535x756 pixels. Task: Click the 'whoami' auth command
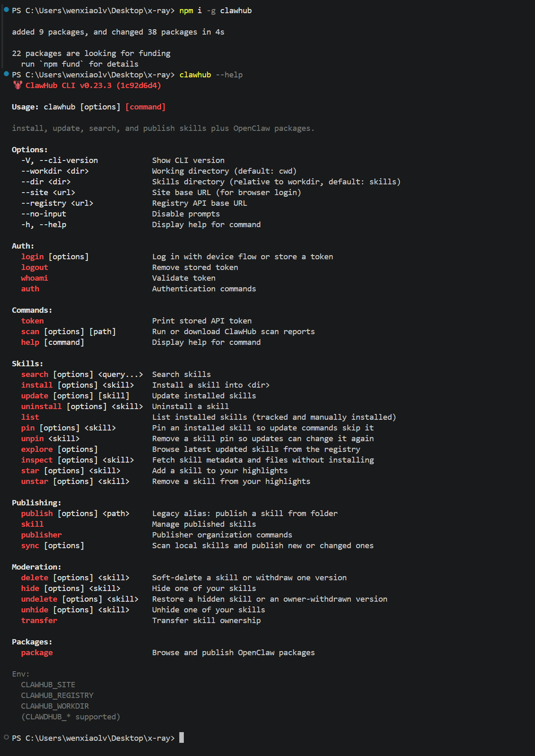[x=35, y=278]
